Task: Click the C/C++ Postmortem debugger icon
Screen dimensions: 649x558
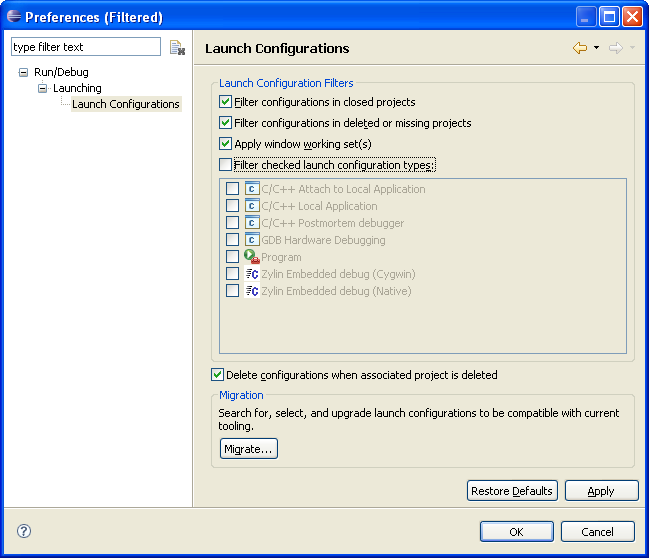Action: [x=252, y=223]
